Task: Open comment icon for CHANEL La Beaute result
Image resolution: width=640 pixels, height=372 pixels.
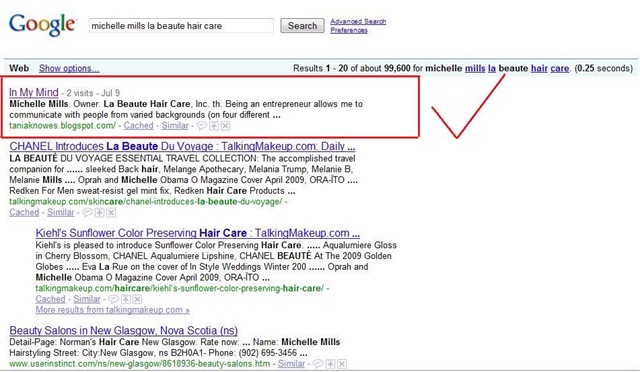Action: tap(87, 212)
